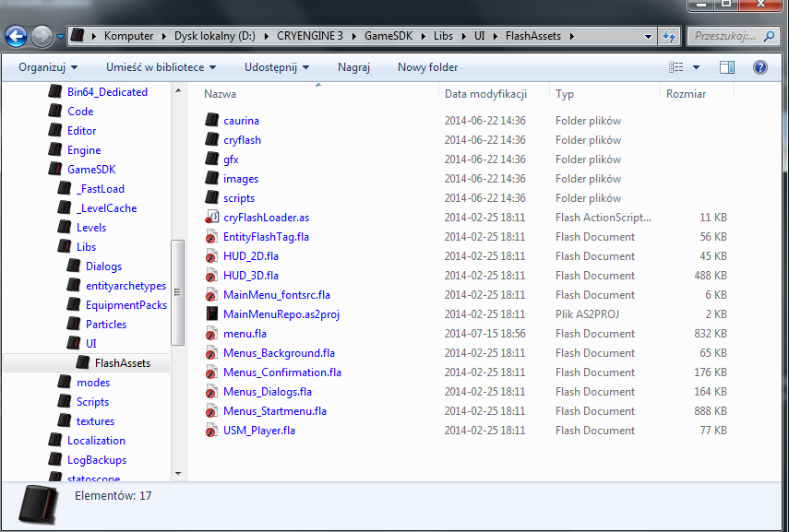The height and width of the screenshot is (532, 789).
Task: Open the Editor folder in tree
Action: pyautogui.click(x=81, y=131)
